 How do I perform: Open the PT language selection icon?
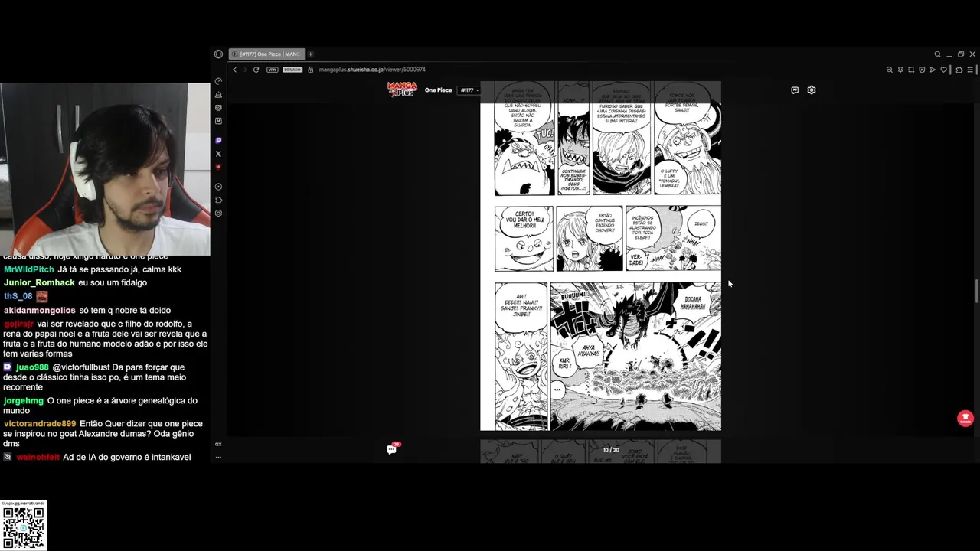(x=795, y=90)
